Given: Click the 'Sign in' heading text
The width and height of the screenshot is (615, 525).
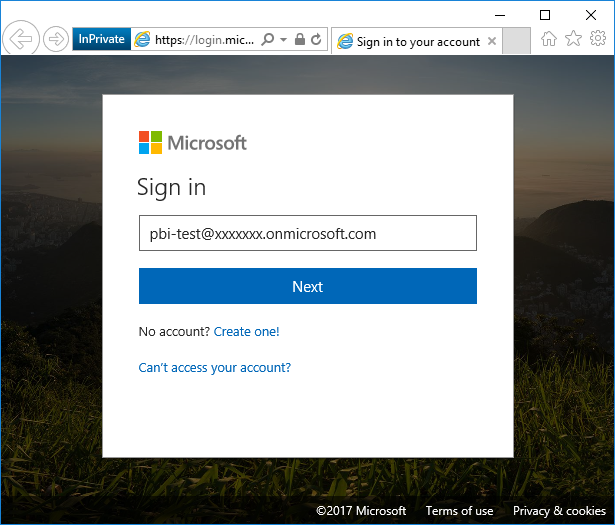Looking at the screenshot, I should 171,188.
